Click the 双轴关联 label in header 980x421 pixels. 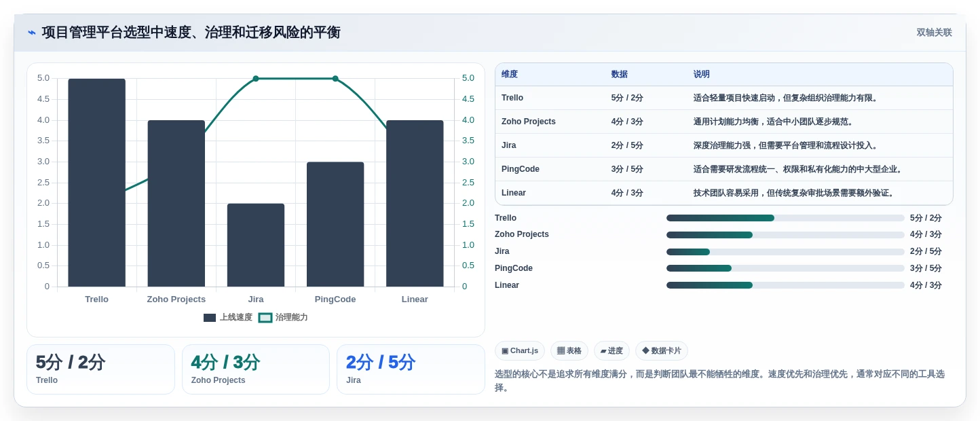click(x=934, y=33)
